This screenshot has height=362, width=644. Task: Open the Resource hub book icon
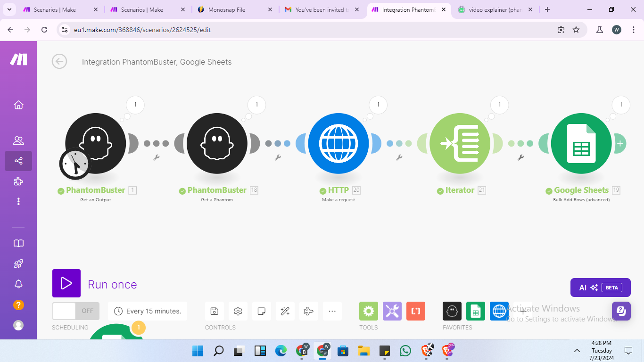18,243
